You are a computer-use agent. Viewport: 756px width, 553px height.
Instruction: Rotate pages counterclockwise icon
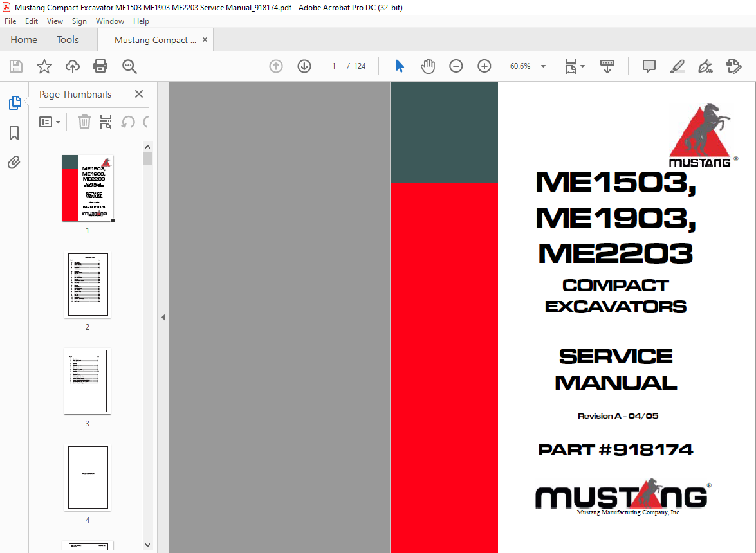[128, 122]
